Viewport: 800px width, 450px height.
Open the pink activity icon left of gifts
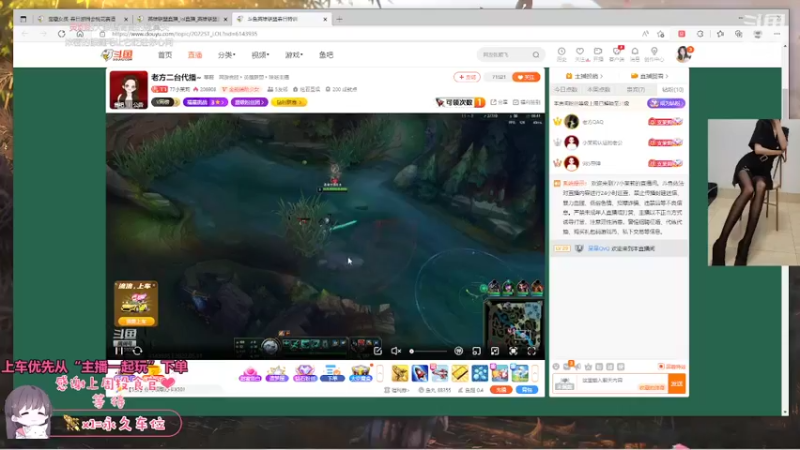click(x=249, y=373)
